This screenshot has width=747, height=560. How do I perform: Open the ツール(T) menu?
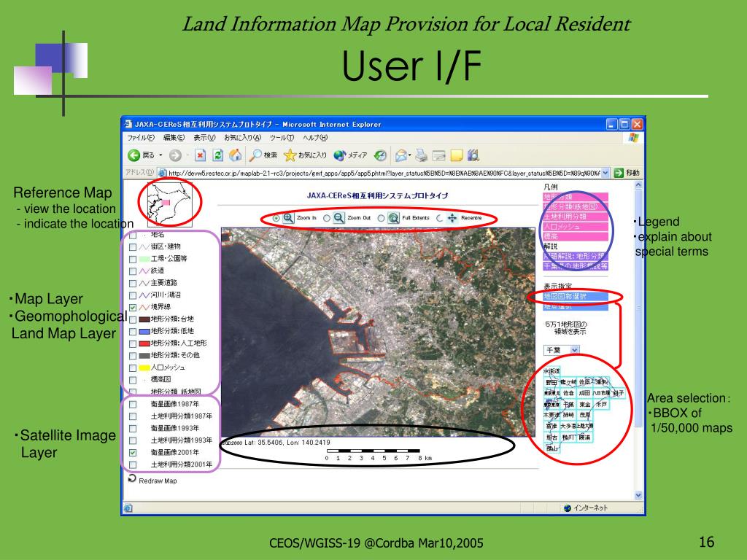pyautogui.click(x=282, y=138)
